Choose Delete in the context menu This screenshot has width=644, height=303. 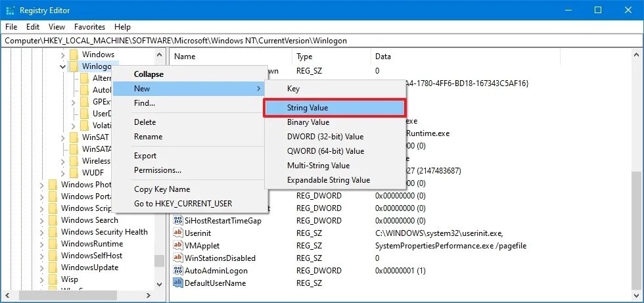(190, 122)
